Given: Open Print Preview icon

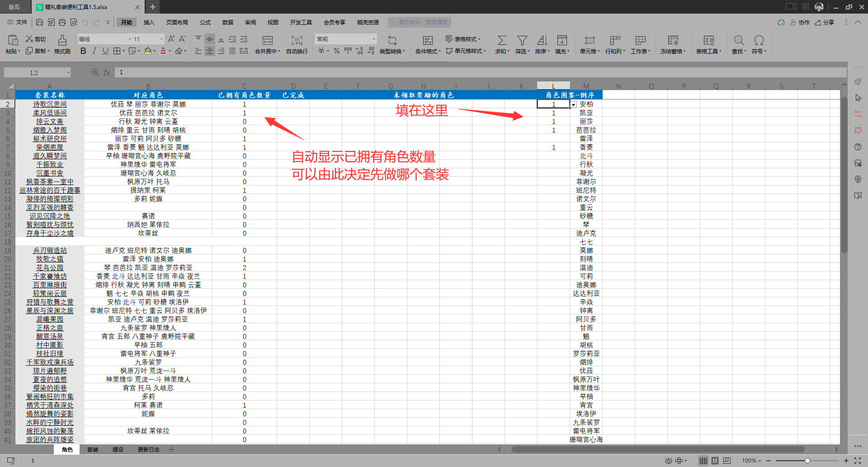Looking at the screenshot, I should point(73,22).
